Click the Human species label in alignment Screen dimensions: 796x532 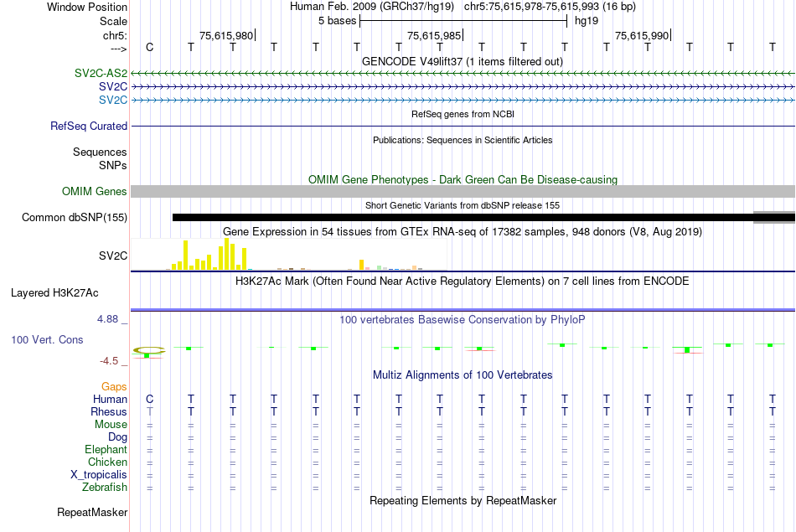[110, 400]
